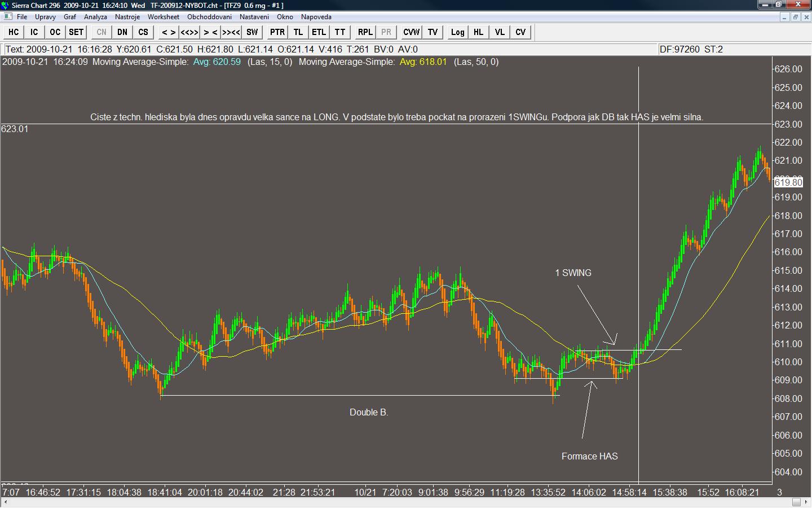Open the Nastroje menu
812x508 pixels.
pos(127,17)
